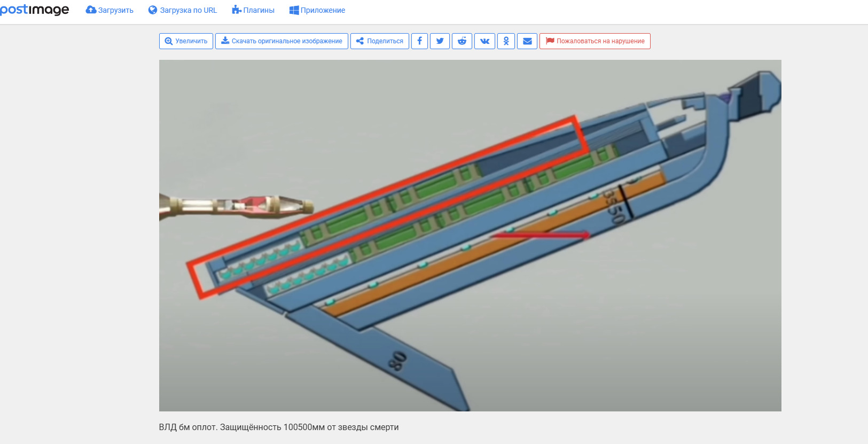Image resolution: width=868 pixels, height=444 pixels.
Task: Click the tank armor diagram image
Action: [470, 235]
